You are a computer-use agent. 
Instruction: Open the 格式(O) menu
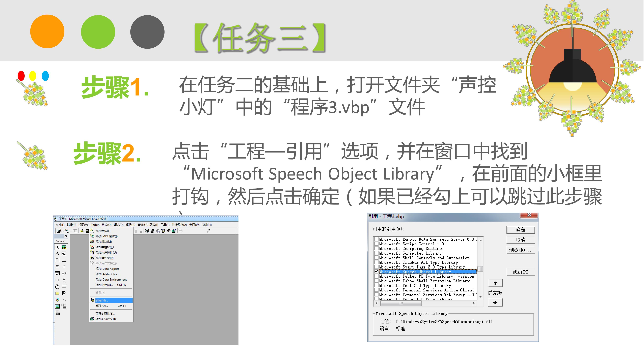[106, 225]
